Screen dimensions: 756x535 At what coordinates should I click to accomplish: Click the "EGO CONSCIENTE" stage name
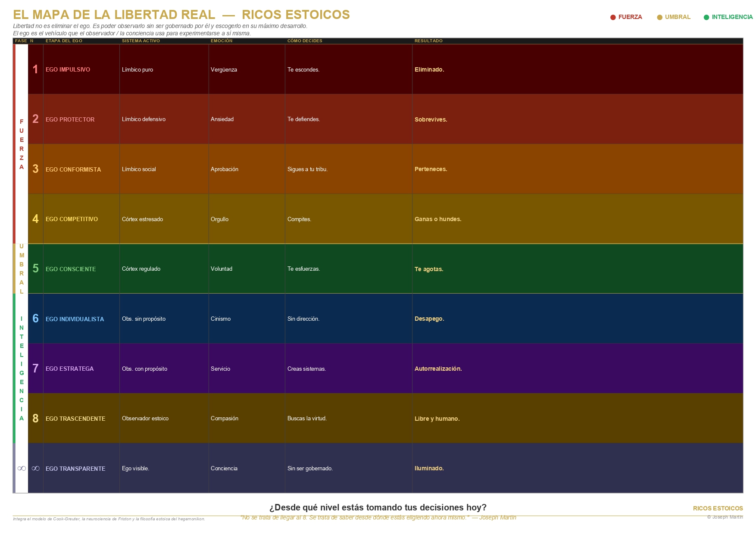71,269
